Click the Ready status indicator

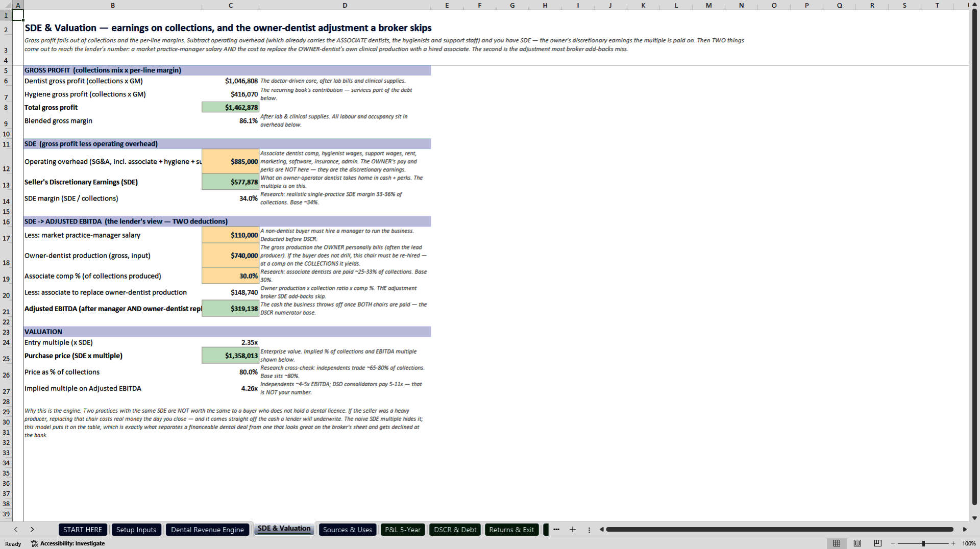(13, 543)
